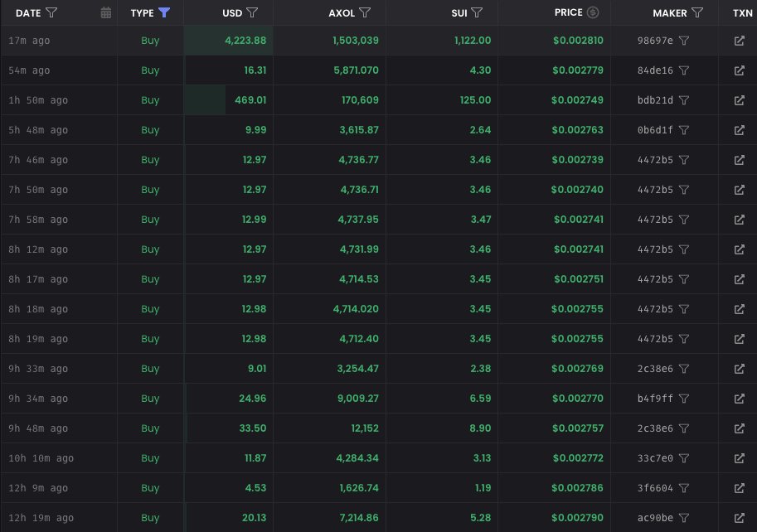Filter by maker bdb21d
Screen dimensions: 757x532
[683, 100]
